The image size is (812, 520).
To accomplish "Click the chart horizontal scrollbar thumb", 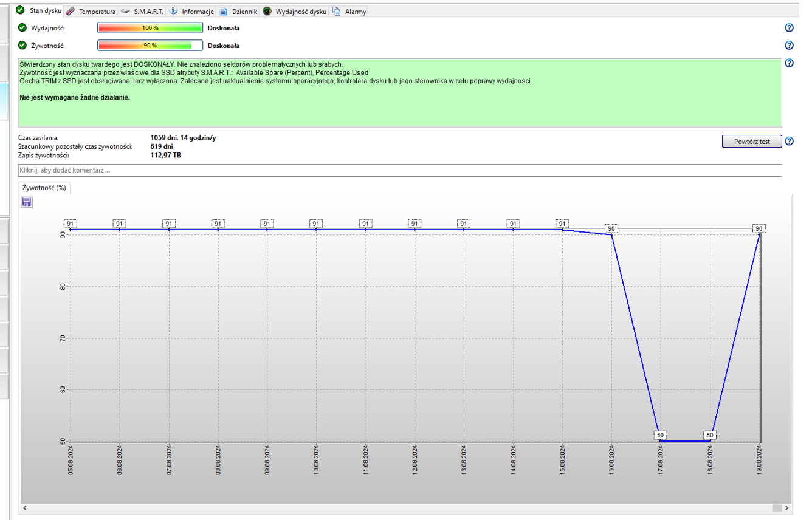I will click(777, 508).
